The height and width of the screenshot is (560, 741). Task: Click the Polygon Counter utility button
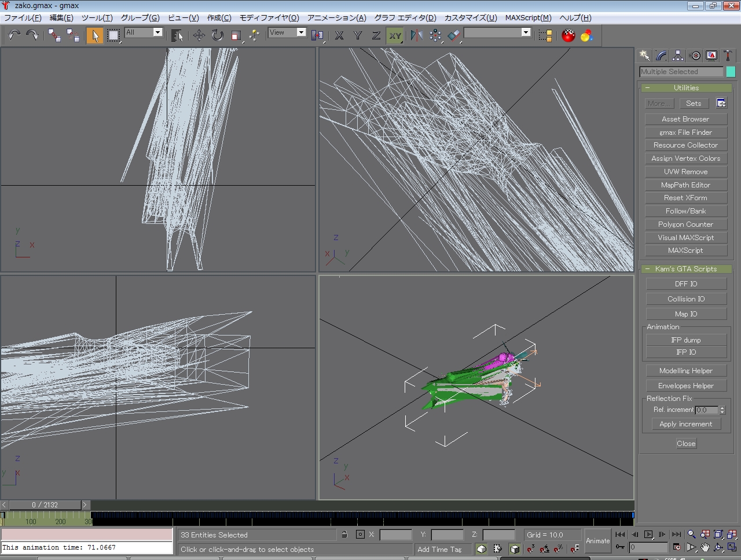685,224
